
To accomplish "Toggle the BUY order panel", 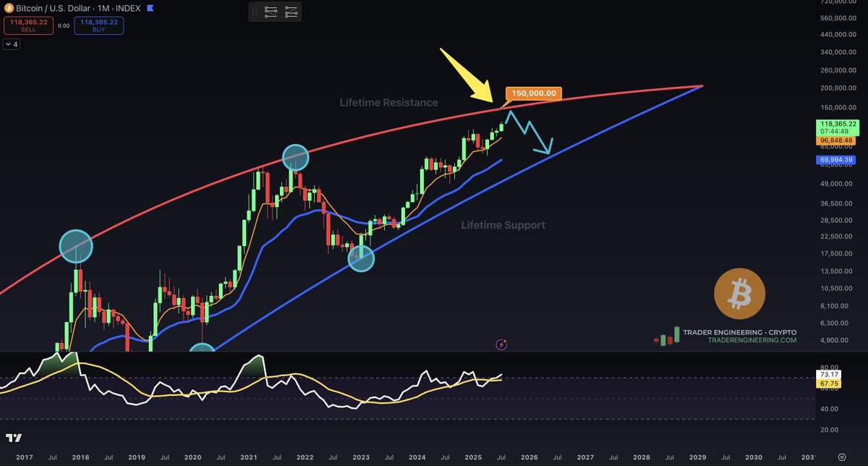I will tap(98, 25).
